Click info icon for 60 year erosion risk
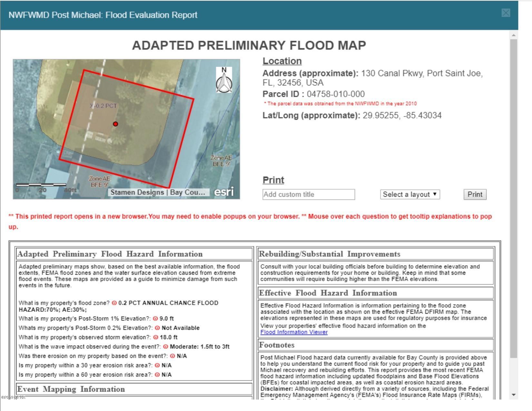Image resolution: width=532 pixels, height=411 pixels. pyautogui.click(x=157, y=375)
